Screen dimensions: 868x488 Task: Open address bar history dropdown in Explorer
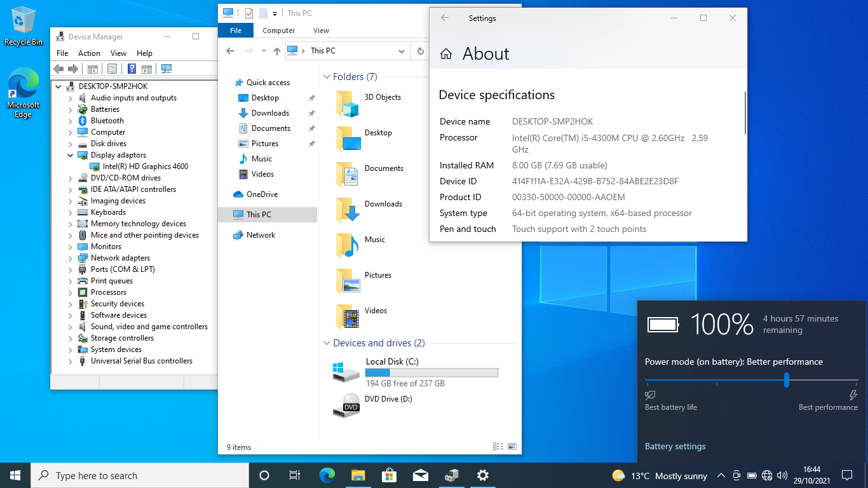coord(401,51)
